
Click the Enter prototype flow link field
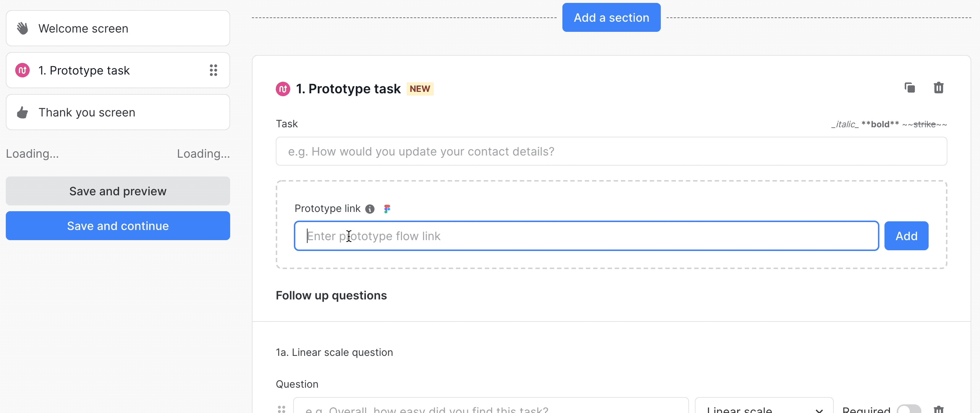tap(586, 236)
